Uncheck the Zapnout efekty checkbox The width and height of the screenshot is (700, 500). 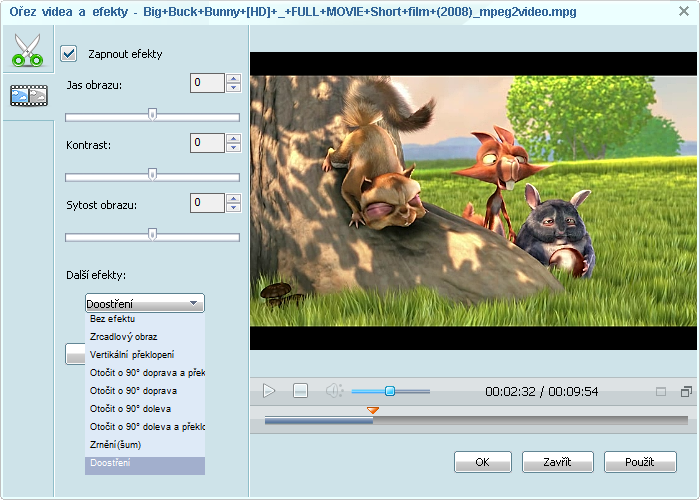point(69,54)
